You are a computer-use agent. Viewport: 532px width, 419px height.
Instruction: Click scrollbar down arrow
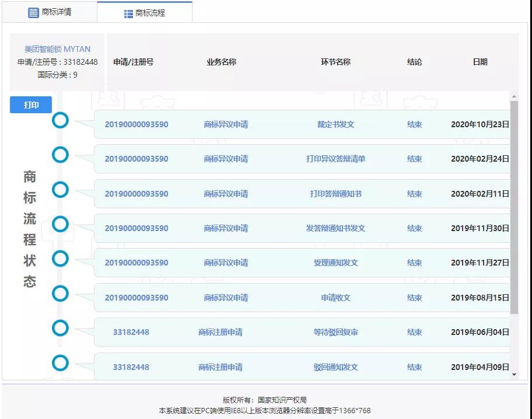point(514,375)
